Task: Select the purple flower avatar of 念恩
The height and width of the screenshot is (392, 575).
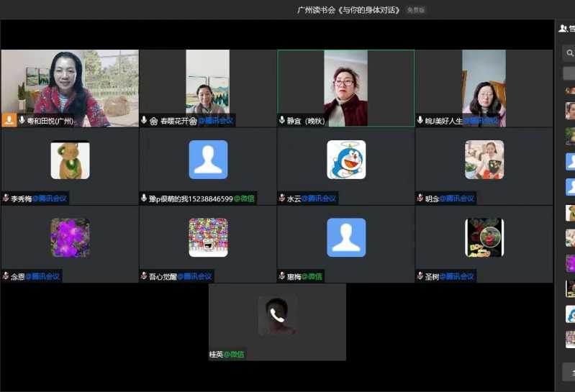Action: pos(70,237)
